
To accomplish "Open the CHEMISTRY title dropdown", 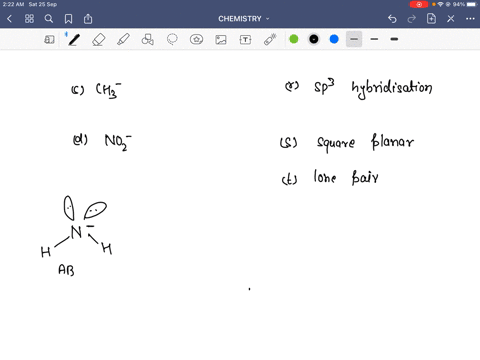I will (244, 19).
